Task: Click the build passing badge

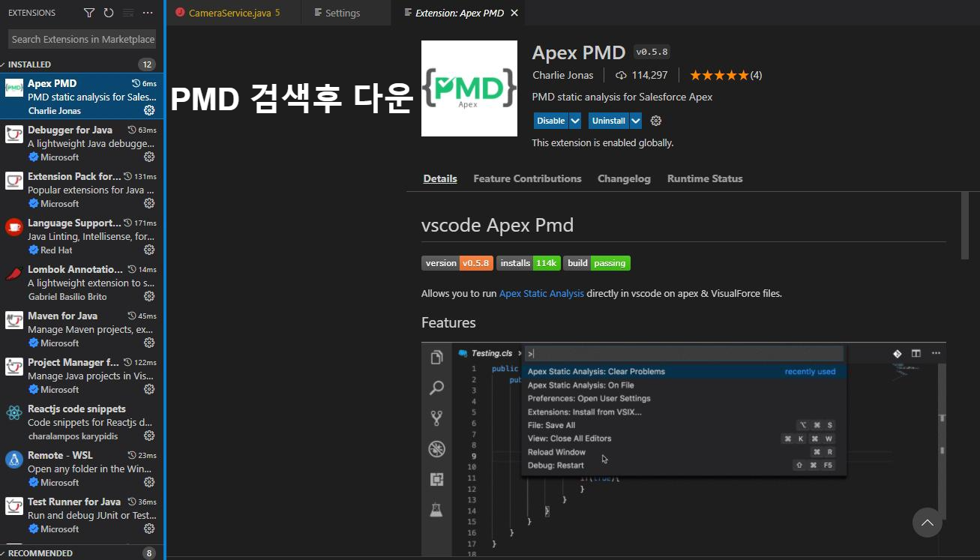Action: 597,263
